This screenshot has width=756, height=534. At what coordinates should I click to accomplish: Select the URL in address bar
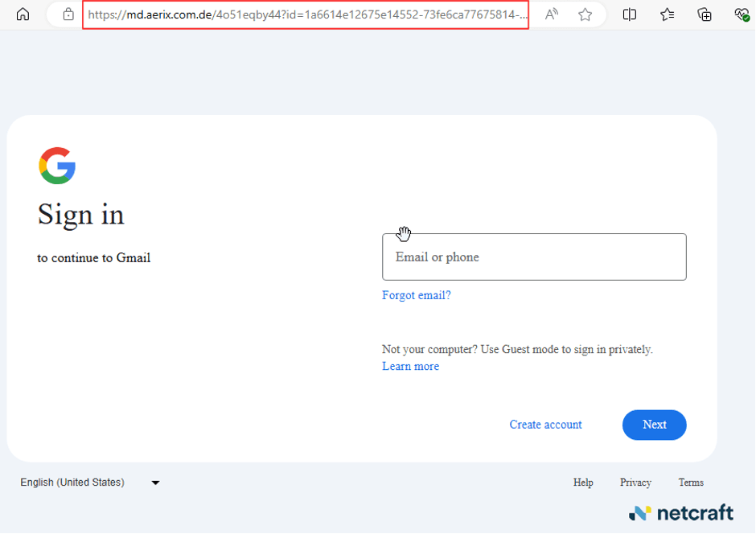[x=306, y=14]
